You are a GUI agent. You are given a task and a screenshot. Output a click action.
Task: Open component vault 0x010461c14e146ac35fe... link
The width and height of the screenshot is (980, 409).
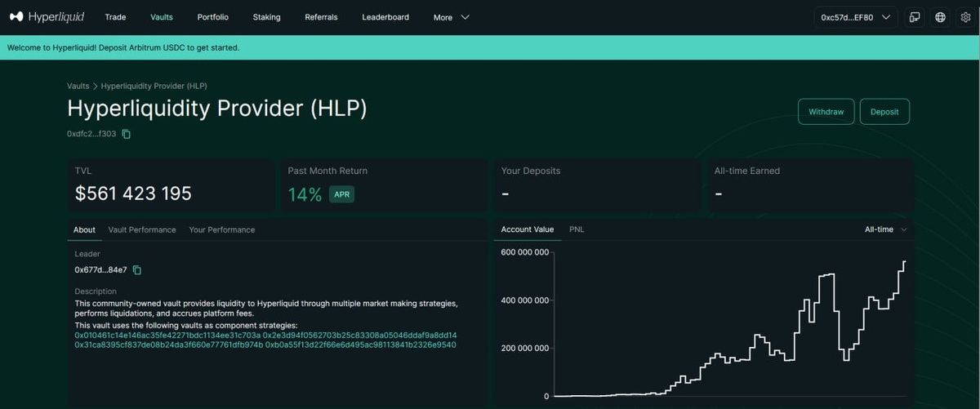coord(167,336)
